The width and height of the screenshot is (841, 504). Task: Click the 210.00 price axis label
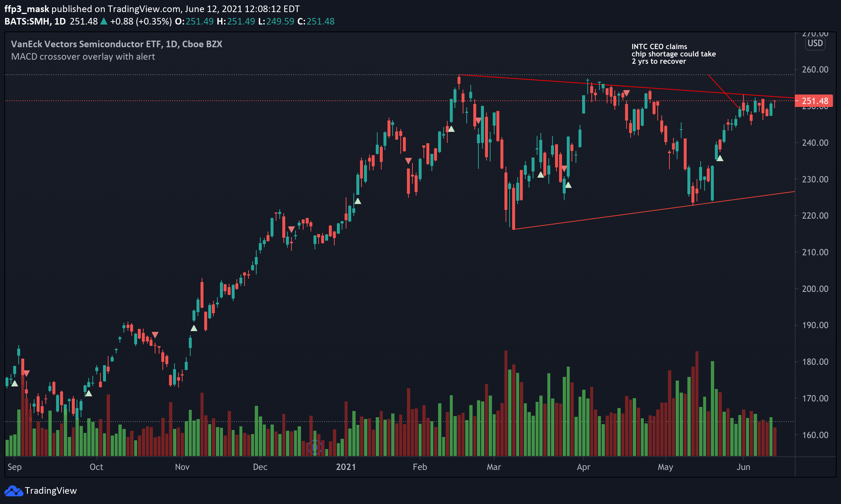pyautogui.click(x=815, y=252)
